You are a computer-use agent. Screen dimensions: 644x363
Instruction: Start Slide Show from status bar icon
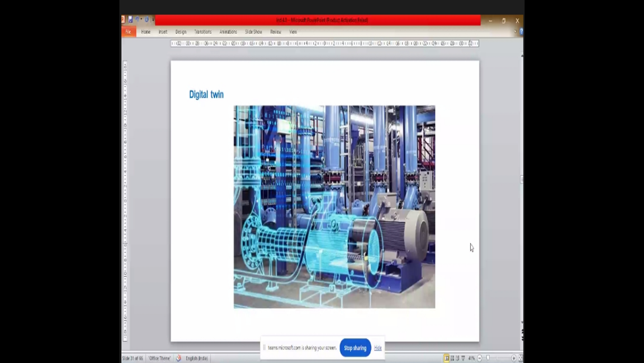pos(463,358)
